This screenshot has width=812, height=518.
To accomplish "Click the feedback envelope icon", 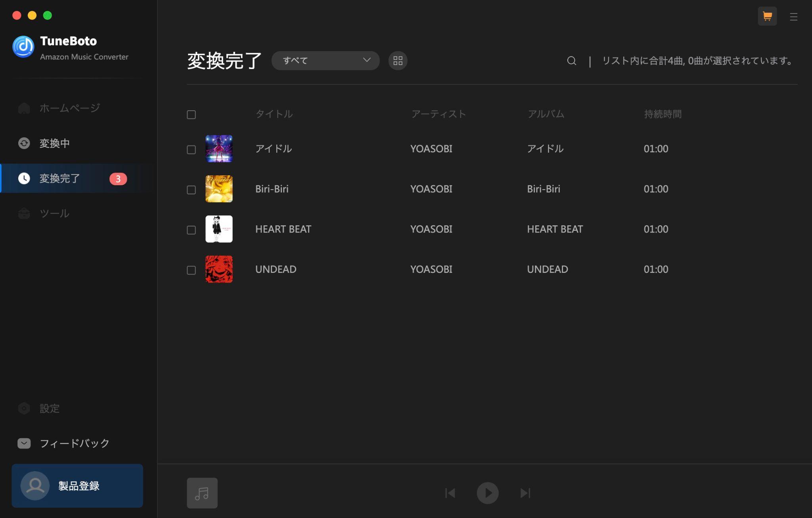I will click(x=24, y=443).
